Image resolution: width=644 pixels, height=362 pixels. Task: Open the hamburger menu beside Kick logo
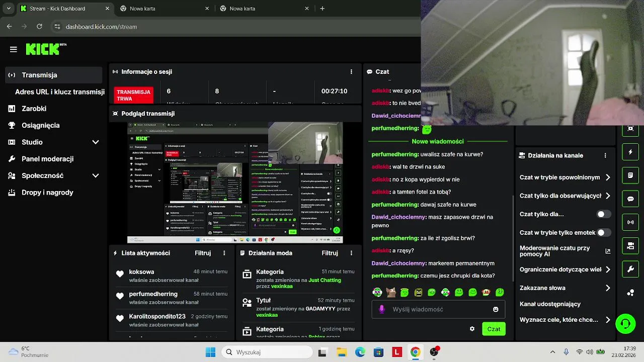point(14,49)
